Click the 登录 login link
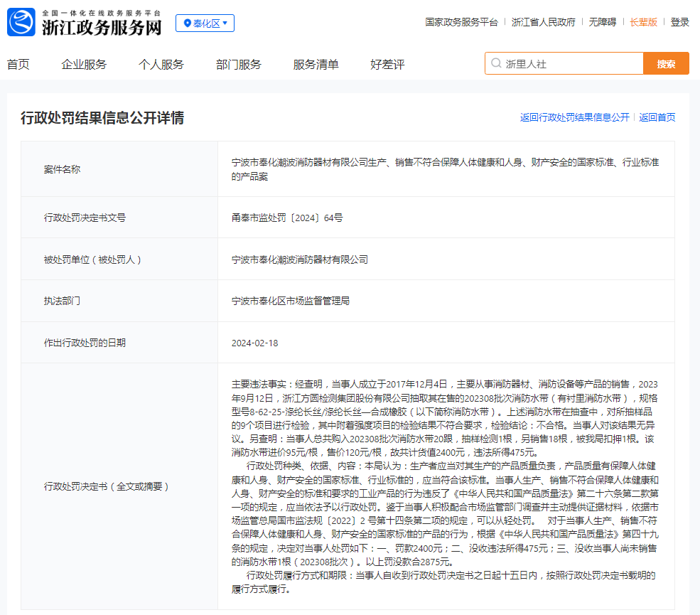The height and width of the screenshot is (615, 700). point(679,22)
